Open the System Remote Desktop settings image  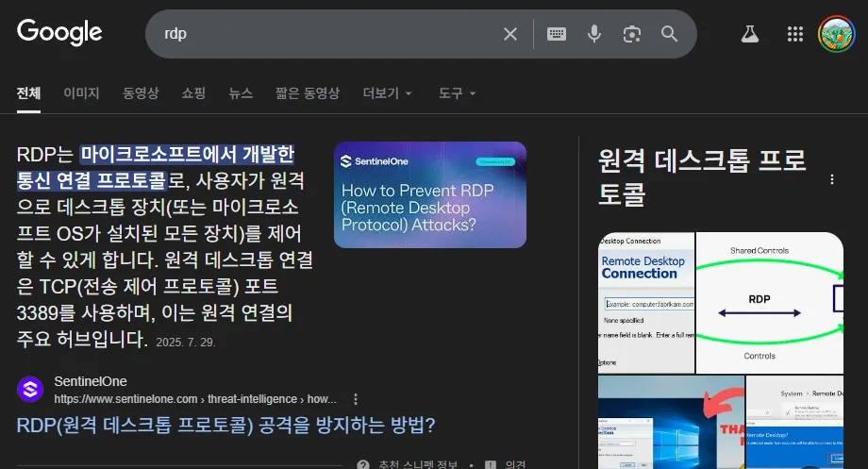click(x=795, y=422)
